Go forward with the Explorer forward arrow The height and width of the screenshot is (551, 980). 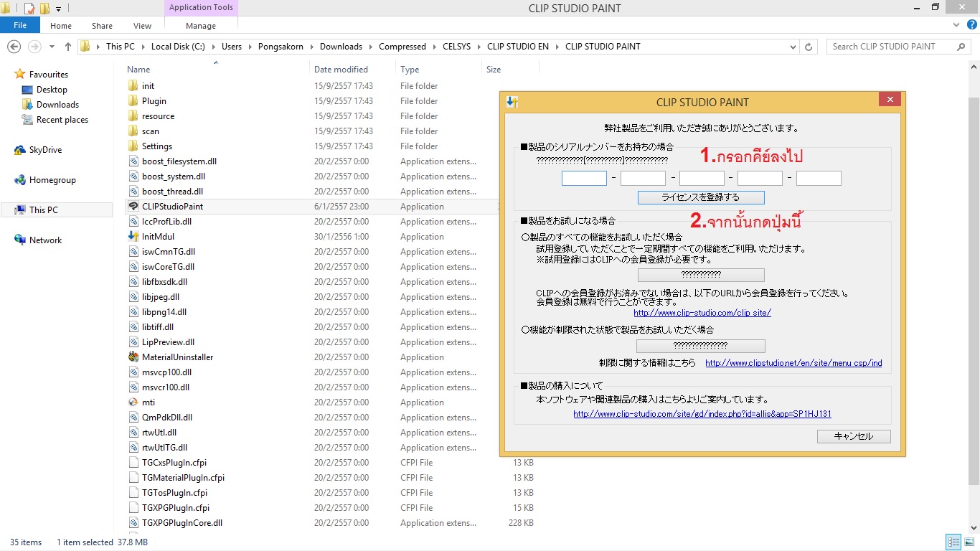pyautogui.click(x=34, y=47)
